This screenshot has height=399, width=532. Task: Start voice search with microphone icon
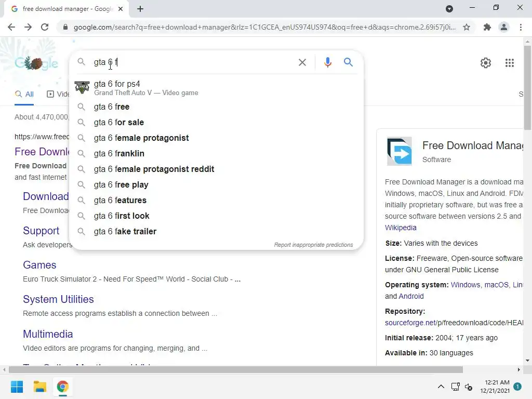[x=327, y=62]
